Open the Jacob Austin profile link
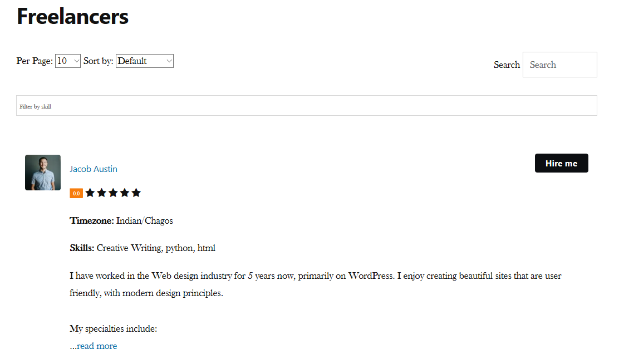Screen dimensions: 619x364 pos(94,169)
